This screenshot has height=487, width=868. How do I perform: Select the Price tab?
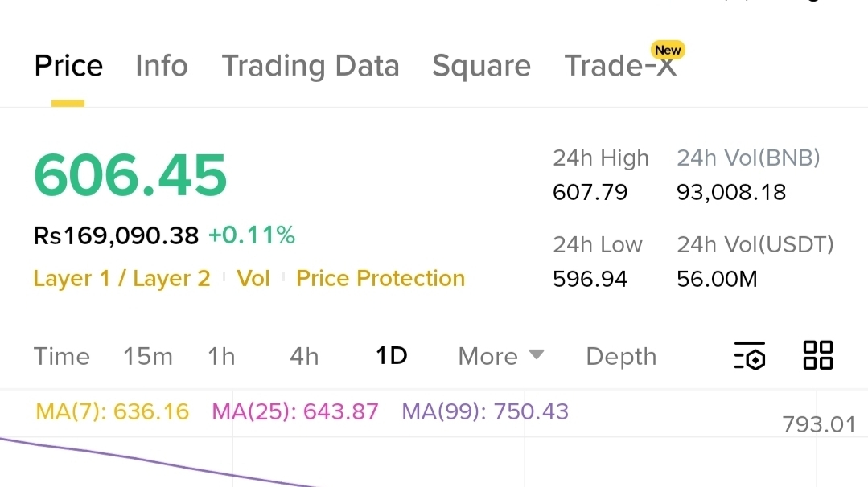tap(68, 66)
